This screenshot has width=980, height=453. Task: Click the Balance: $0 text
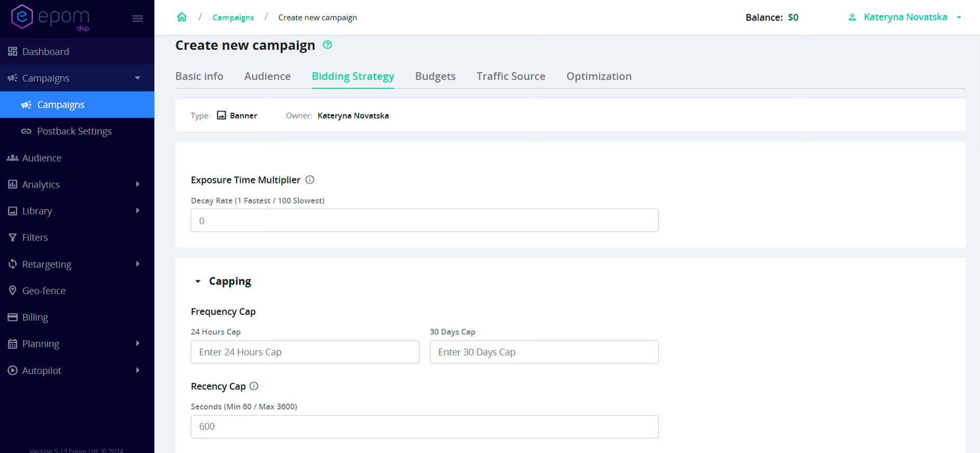coord(772,17)
